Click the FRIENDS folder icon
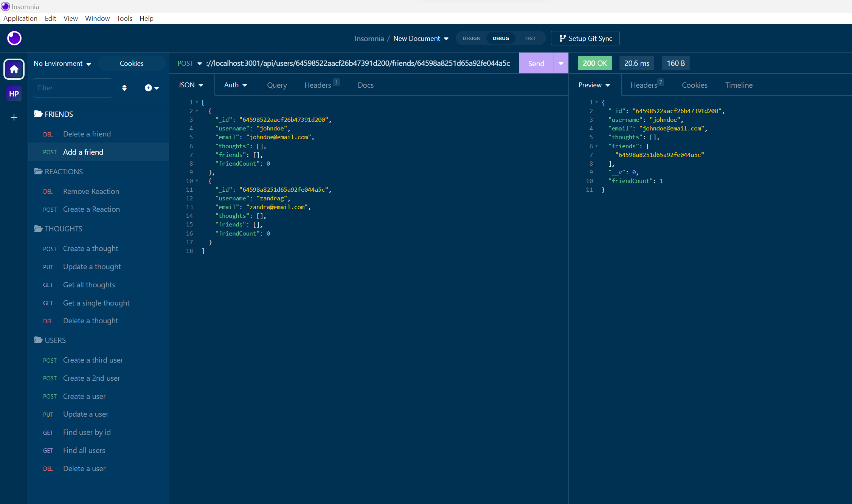852x504 pixels. (38, 114)
